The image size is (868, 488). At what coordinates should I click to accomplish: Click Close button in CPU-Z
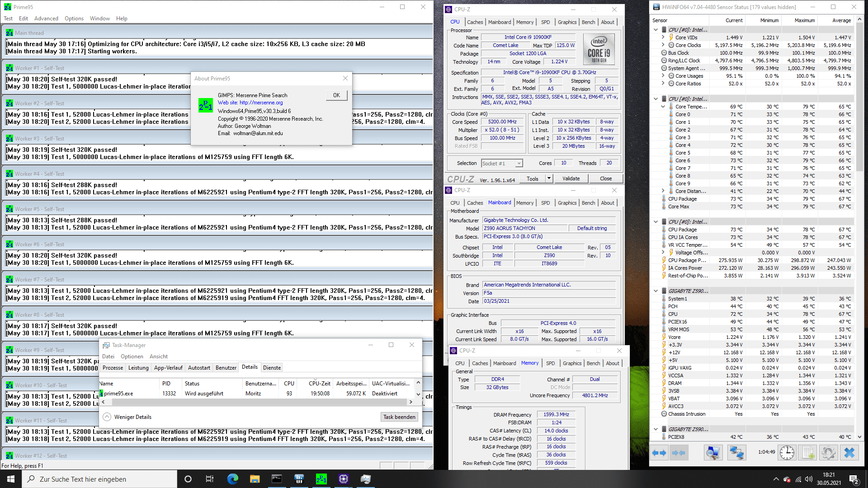coord(606,178)
